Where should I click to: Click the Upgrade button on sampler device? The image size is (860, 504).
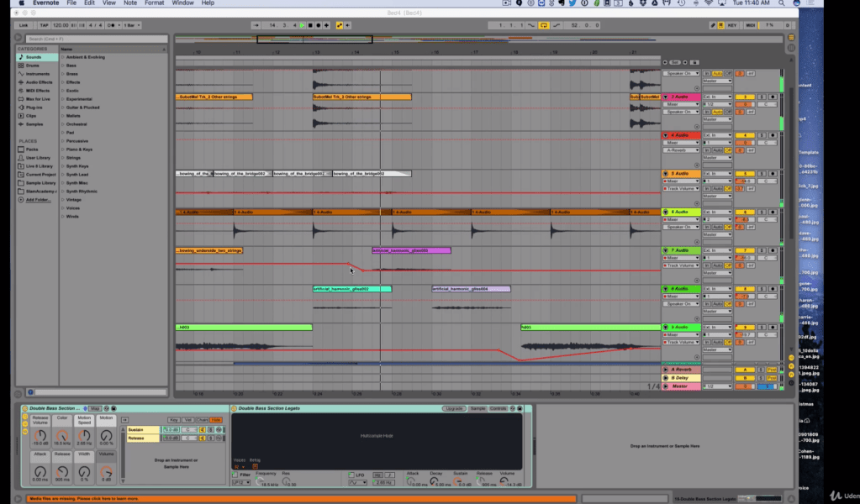click(453, 408)
